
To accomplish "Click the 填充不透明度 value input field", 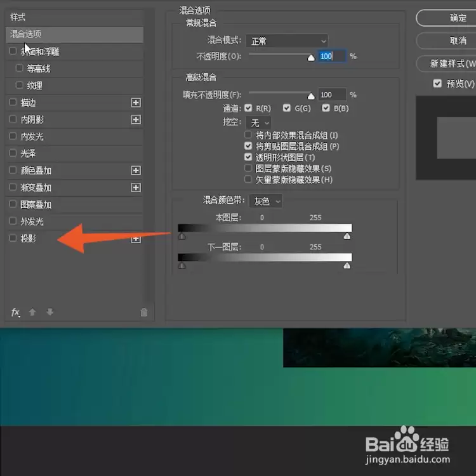I will coord(332,95).
